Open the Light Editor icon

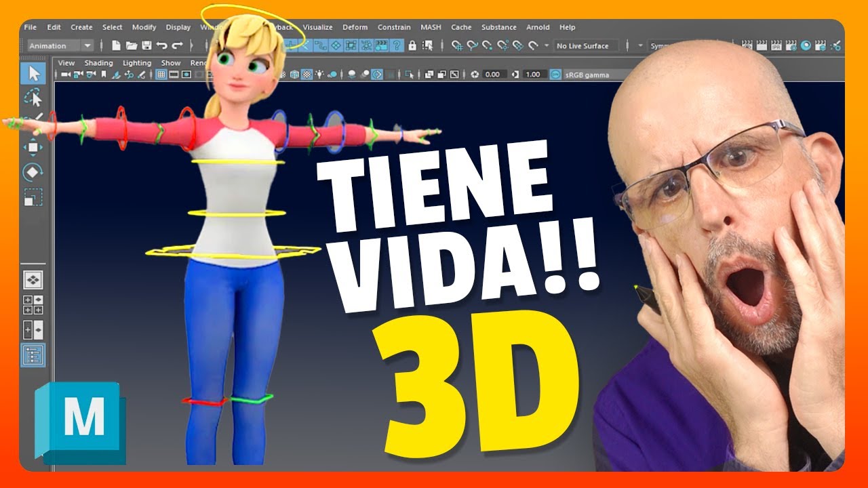coord(835,45)
